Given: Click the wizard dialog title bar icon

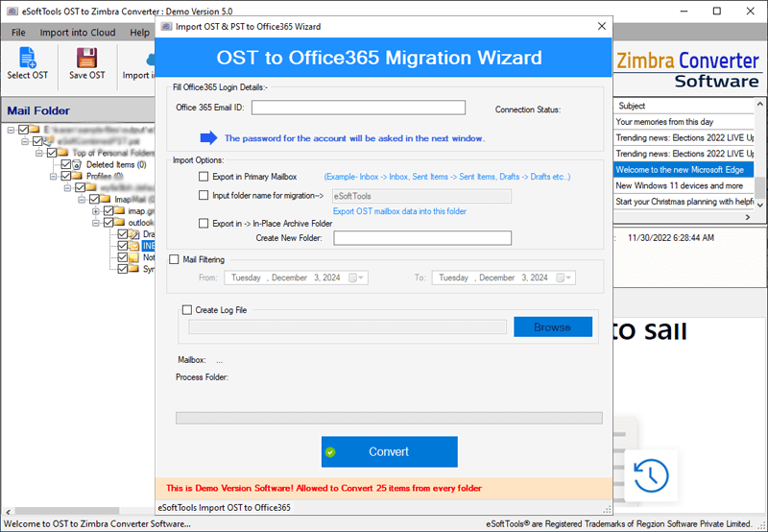Looking at the screenshot, I should [x=166, y=27].
